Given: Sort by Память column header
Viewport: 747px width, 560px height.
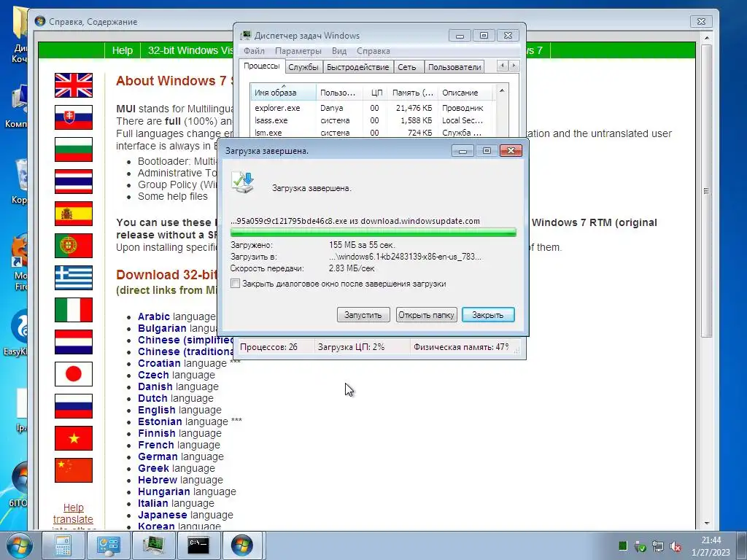Looking at the screenshot, I should click(413, 93).
